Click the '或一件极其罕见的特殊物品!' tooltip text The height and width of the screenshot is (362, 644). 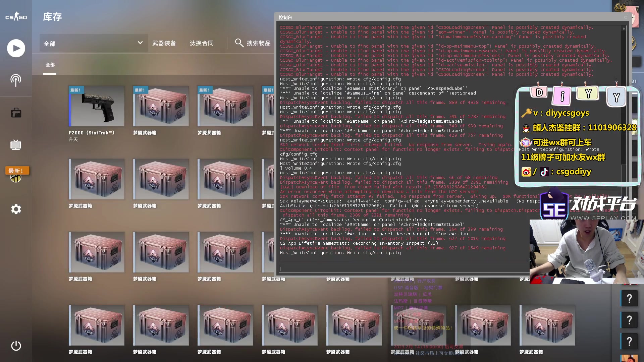[423, 328]
